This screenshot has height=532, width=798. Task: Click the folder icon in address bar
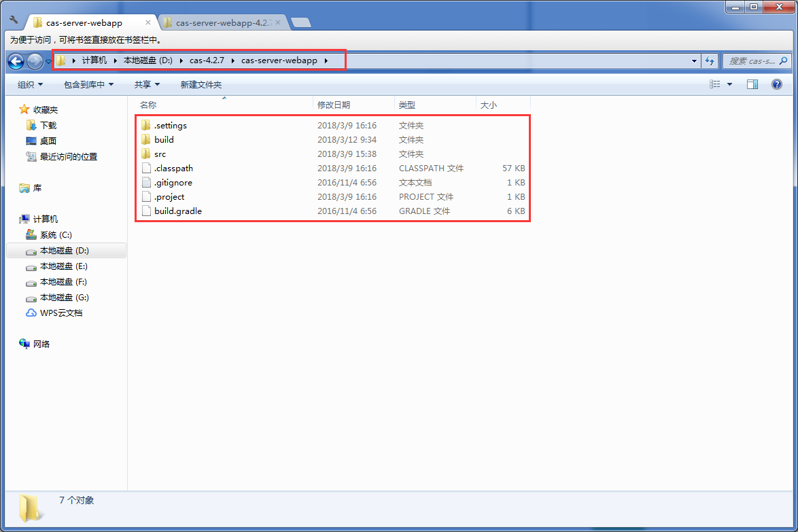(x=61, y=60)
